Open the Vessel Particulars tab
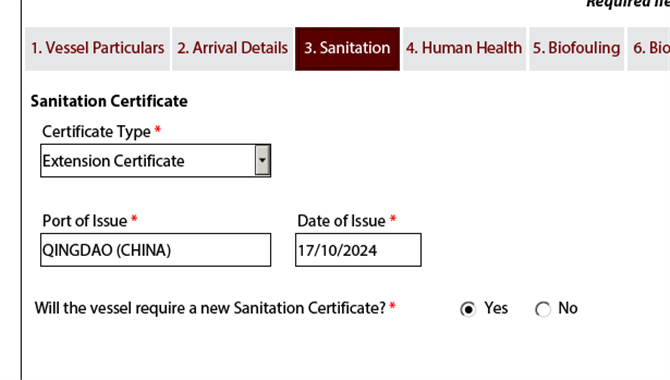 [97, 49]
